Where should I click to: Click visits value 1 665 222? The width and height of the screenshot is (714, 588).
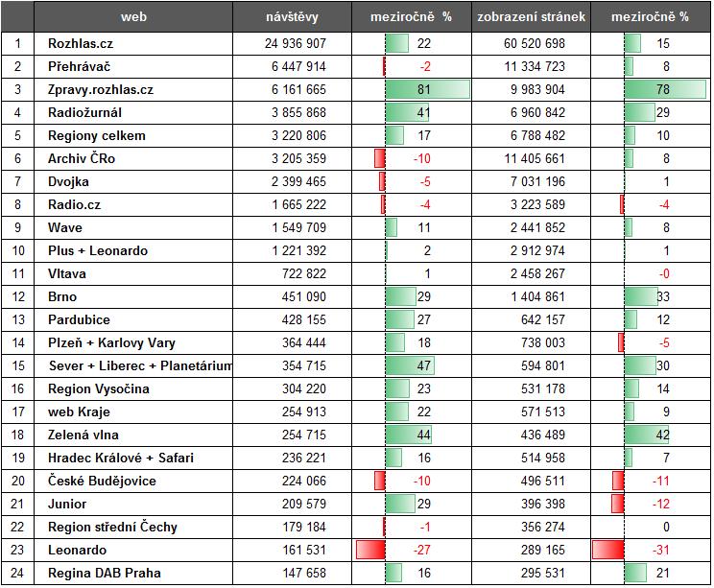(298, 205)
